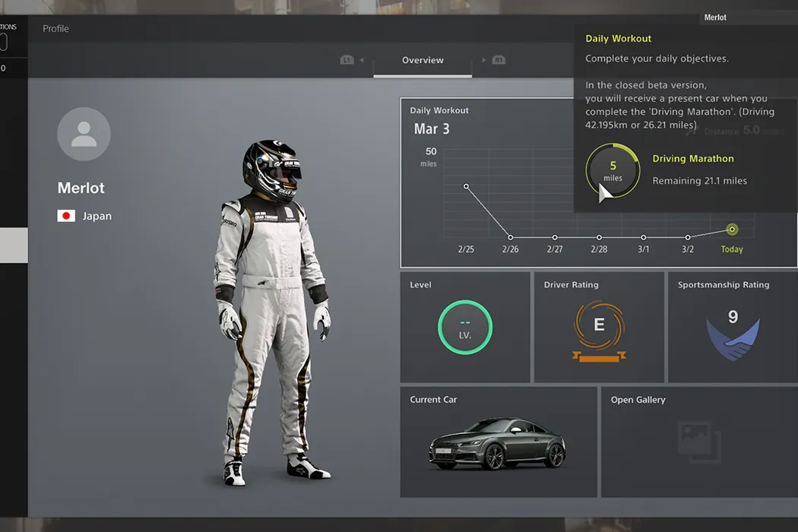Click the 2/25 data point on graph
This screenshot has width=798, height=532.
pos(466,186)
